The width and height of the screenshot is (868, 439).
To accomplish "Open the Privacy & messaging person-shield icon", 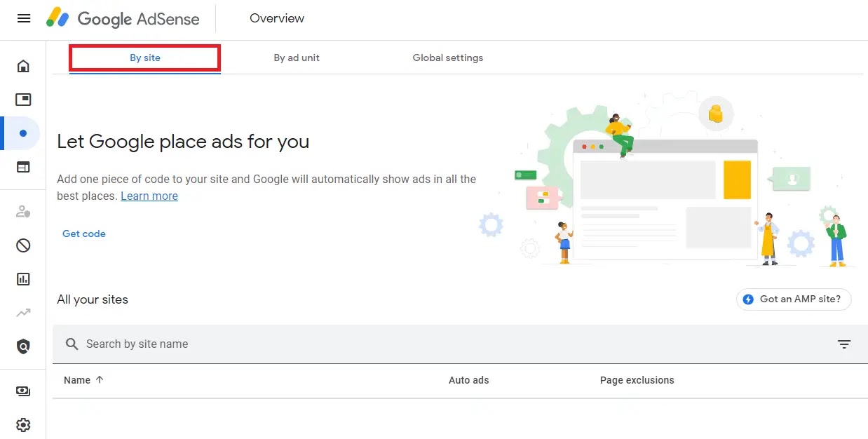I will click(23, 211).
